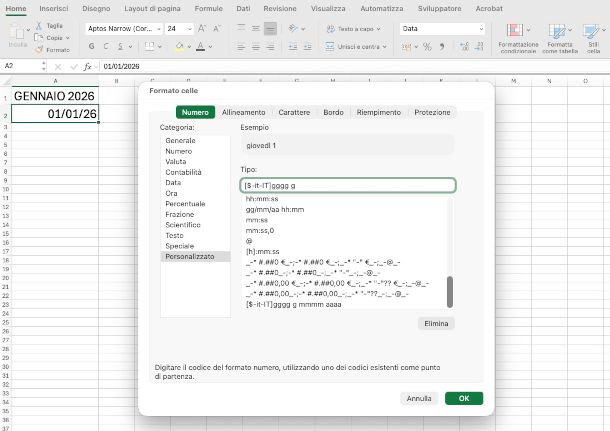This screenshot has width=610, height=431.
Task: Click the fill color bucket icon
Action: 179,47
